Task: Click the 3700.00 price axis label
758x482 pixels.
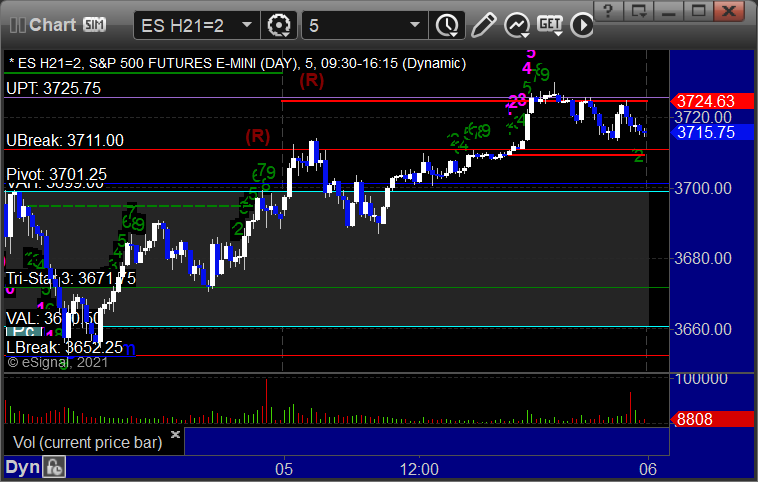Action: coord(702,188)
